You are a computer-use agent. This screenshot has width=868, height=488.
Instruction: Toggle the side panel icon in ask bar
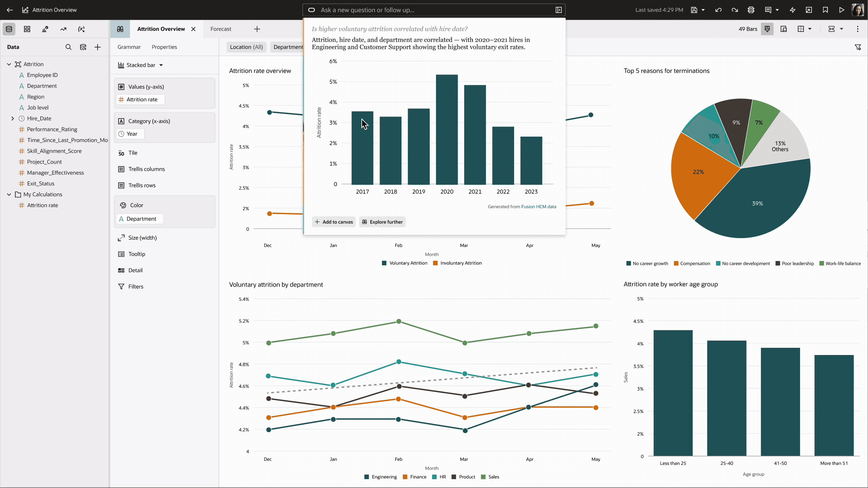coord(558,10)
